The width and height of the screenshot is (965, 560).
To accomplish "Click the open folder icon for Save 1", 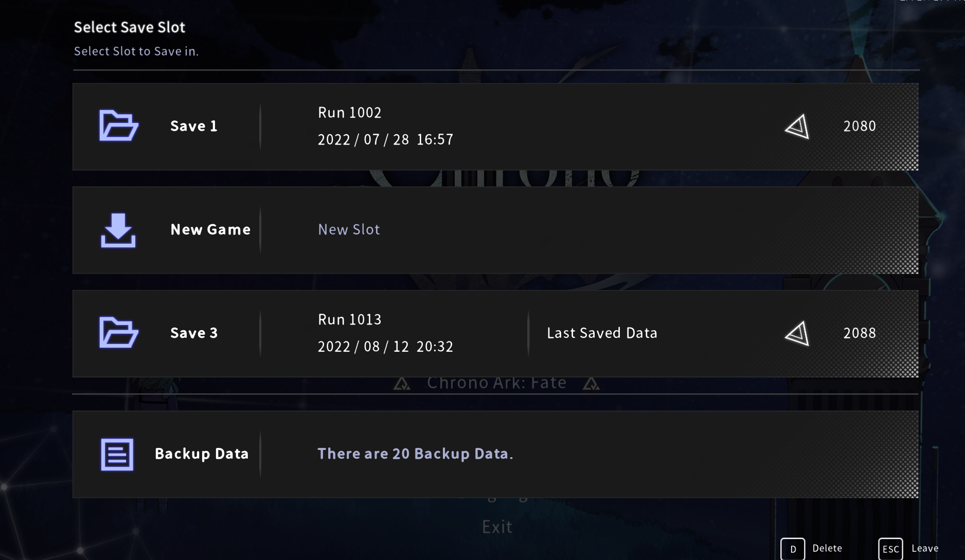I will point(118,125).
